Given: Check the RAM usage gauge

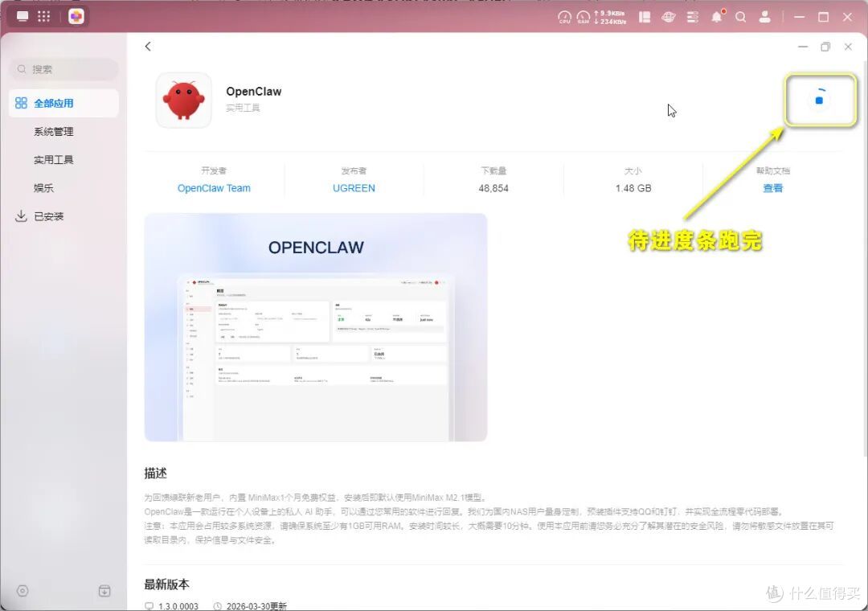Looking at the screenshot, I should [x=583, y=17].
